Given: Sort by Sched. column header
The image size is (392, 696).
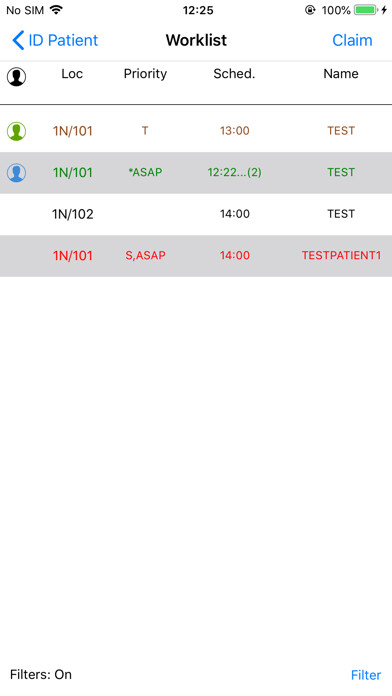Looking at the screenshot, I should pyautogui.click(x=234, y=74).
